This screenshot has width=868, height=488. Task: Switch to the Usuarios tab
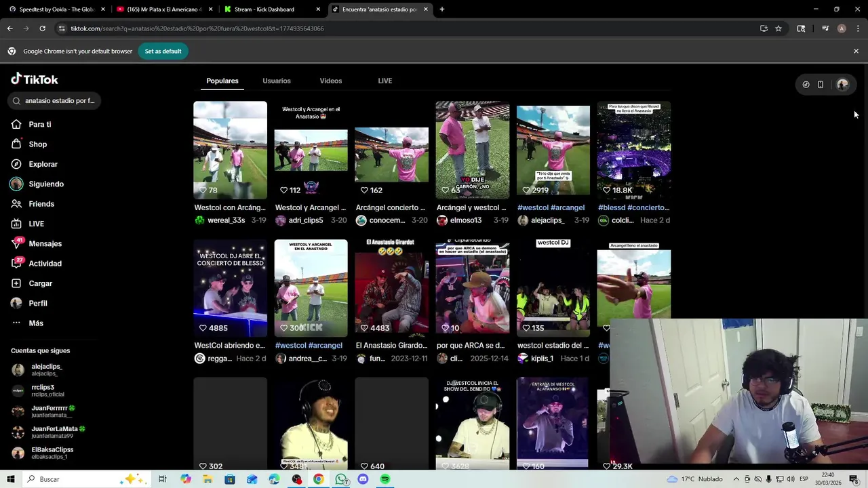click(277, 81)
